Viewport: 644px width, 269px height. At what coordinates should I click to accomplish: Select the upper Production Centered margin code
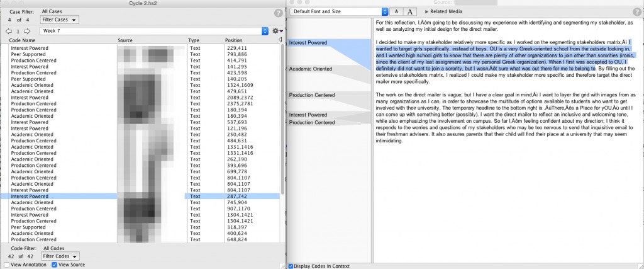click(x=312, y=95)
